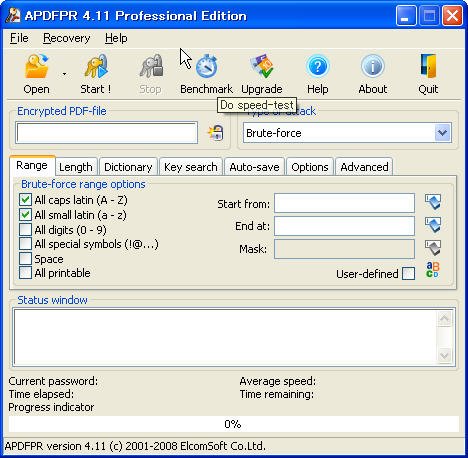Click the Encrypted PDF-file input field

tap(107, 133)
